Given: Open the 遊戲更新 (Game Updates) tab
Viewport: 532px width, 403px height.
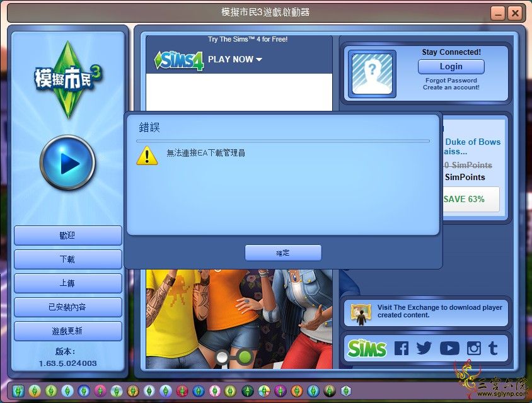Looking at the screenshot, I should (x=68, y=331).
